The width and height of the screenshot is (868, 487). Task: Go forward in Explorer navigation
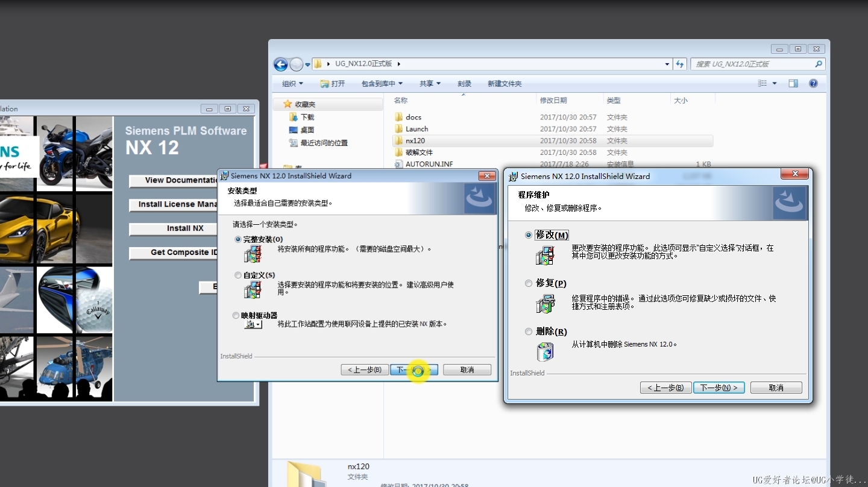296,64
